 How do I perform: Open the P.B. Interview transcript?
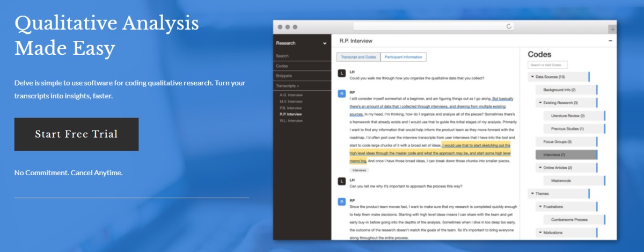(291, 108)
